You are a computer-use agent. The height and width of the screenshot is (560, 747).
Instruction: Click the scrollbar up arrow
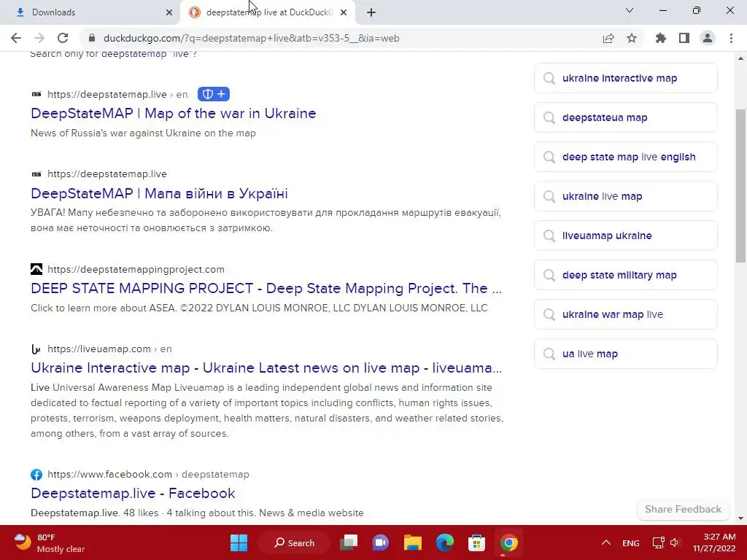pos(740,58)
